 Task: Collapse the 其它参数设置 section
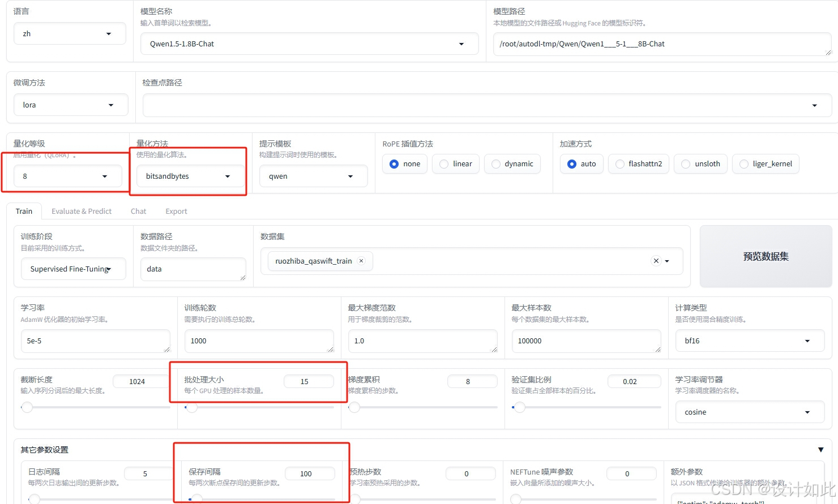(820, 450)
